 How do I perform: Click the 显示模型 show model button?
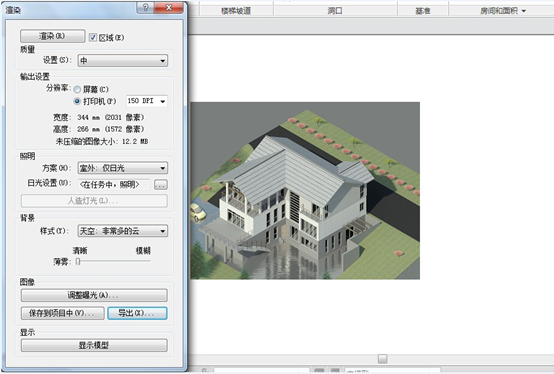[x=94, y=345]
